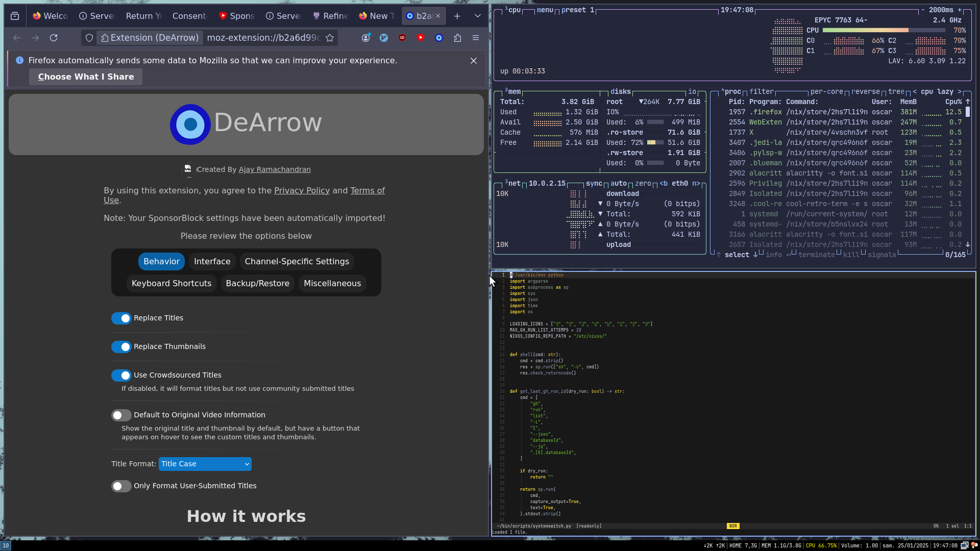Dismiss the Mozilla data notification bar
Screen dimensions: 980x551
[474, 61]
